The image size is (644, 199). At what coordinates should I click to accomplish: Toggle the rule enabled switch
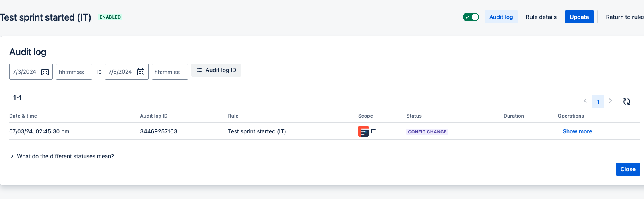(471, 17)
